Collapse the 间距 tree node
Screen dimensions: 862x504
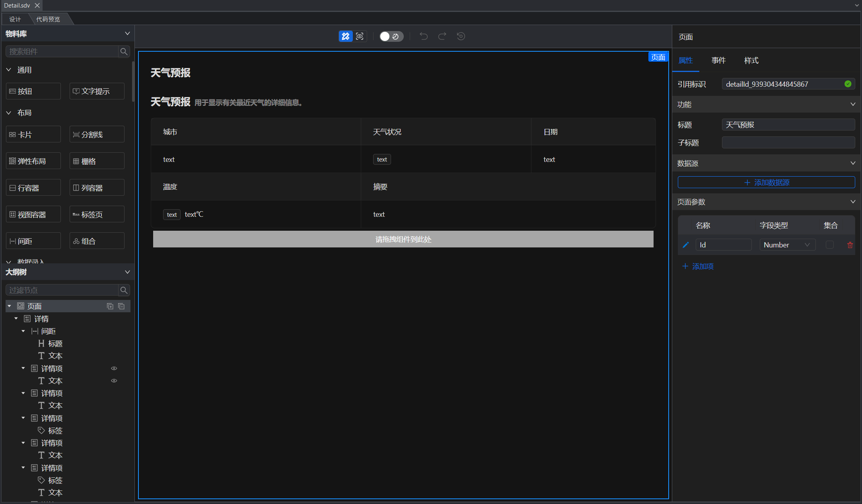(x=23, y=331)
